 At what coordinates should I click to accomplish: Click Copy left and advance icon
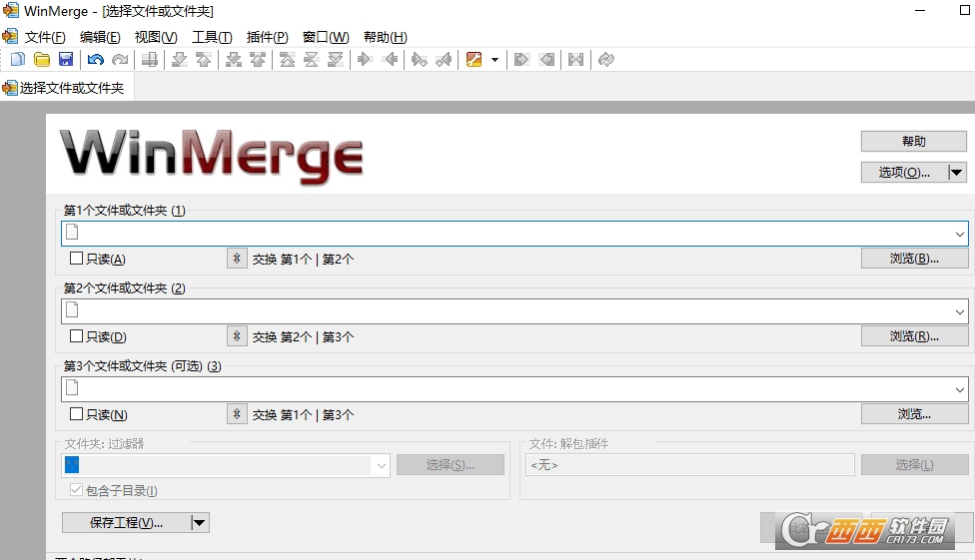coord(444,60)
